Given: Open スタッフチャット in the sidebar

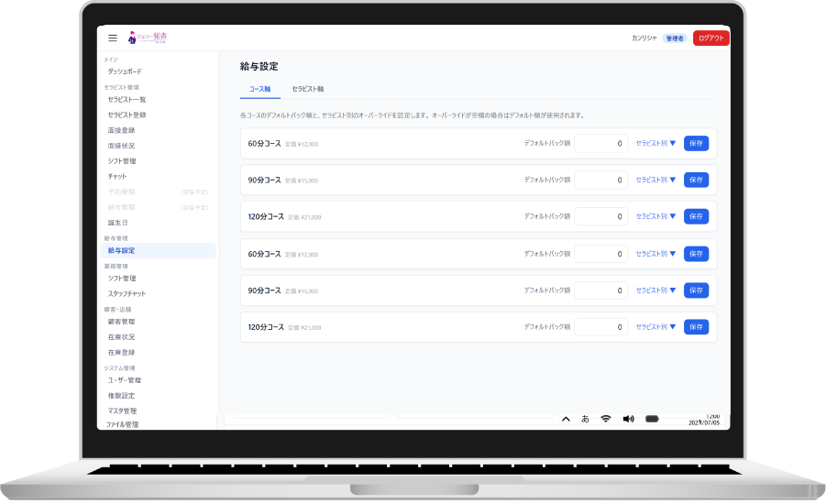Looking at the screenshot, I should 127,294.
